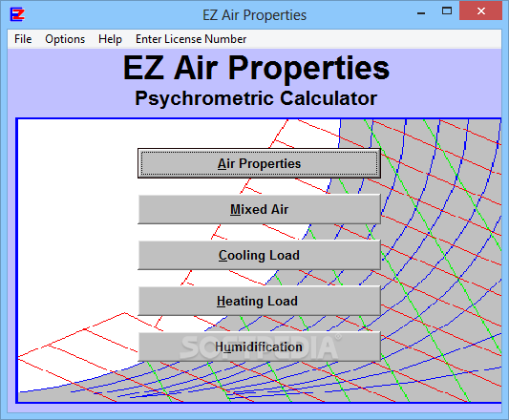The image size is (509, 420).
Task: Close the EZ Air Properties window
Action: pyautogui.click(x=481, y=11)
